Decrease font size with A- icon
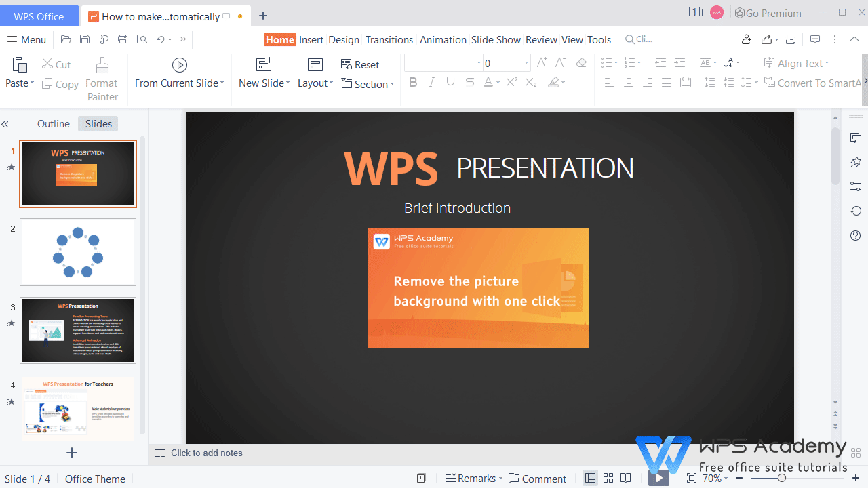Screen dimensions: 868x488 [560, 63]
